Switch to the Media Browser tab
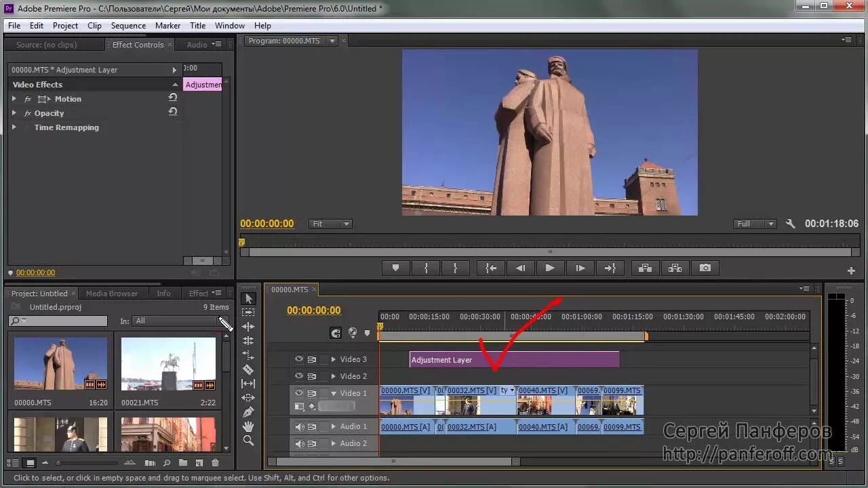The width and height of the screenshot is (868, 488). 112,293
